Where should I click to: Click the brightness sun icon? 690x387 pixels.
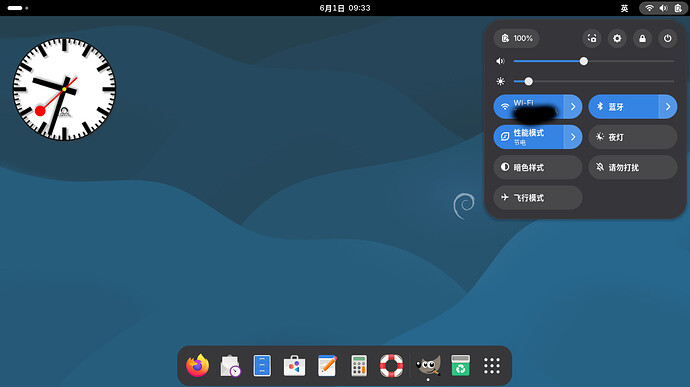click(500, 81)
